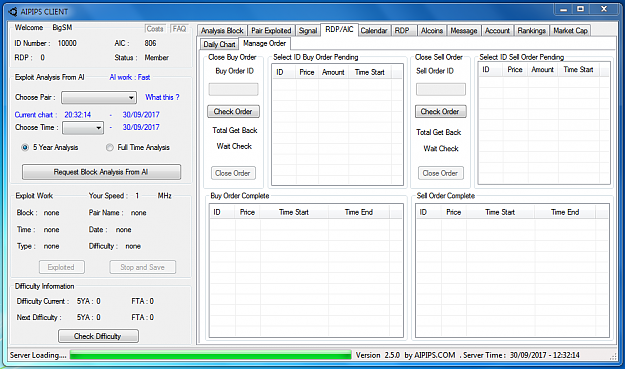Click the window resize grip in status bar
Viewport: 625px width, 369px height.
[614, 356]
